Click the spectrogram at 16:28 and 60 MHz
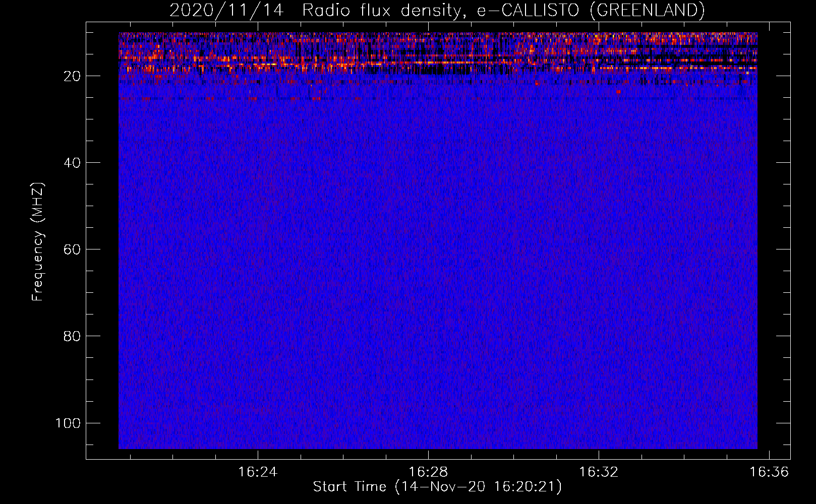 tap(428, 249)
